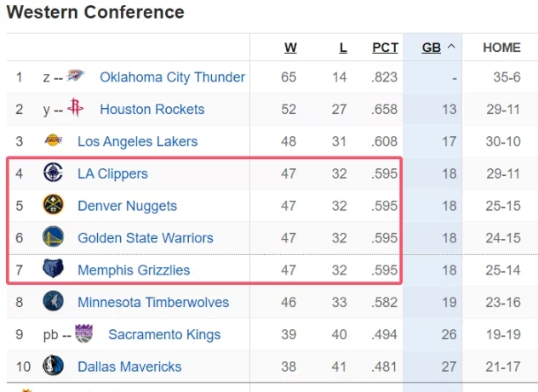Click the Minnesota Timberwolves logo icon
This screenshot has width=538, height=392.
53,302
